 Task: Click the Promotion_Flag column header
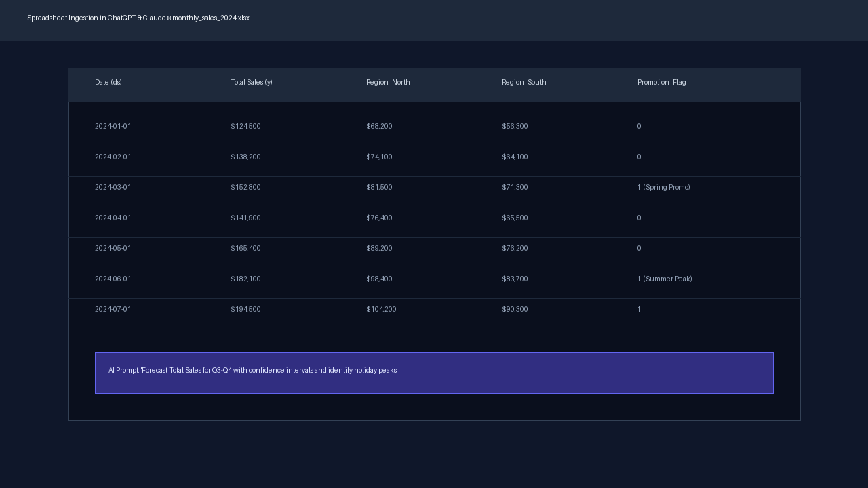click(662, 82)
